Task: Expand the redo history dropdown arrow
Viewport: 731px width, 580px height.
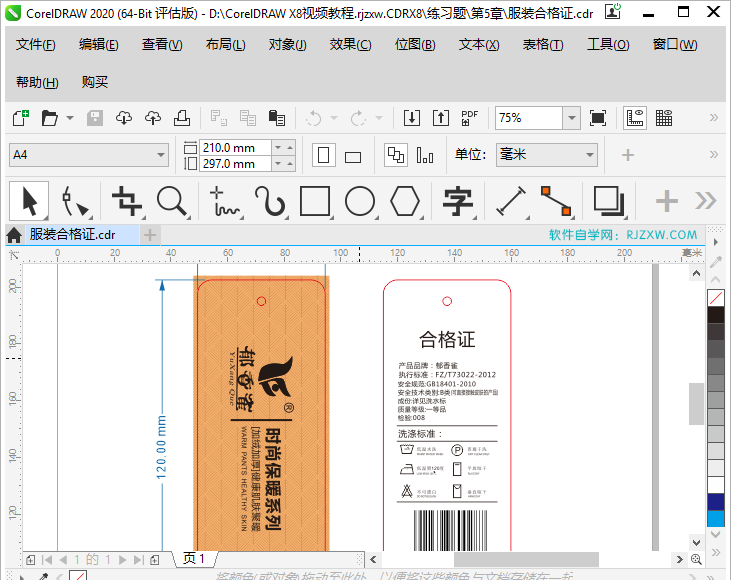Action: [379, 118]
